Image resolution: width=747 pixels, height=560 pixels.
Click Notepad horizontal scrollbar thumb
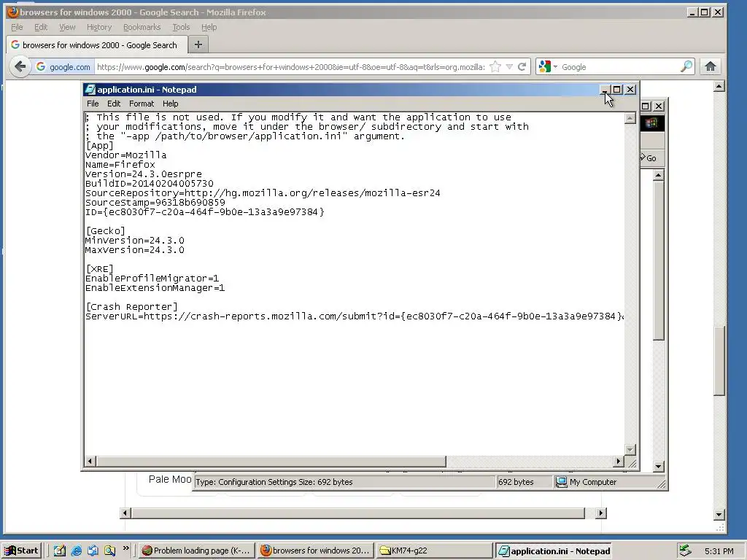click(x=271, y=461)
